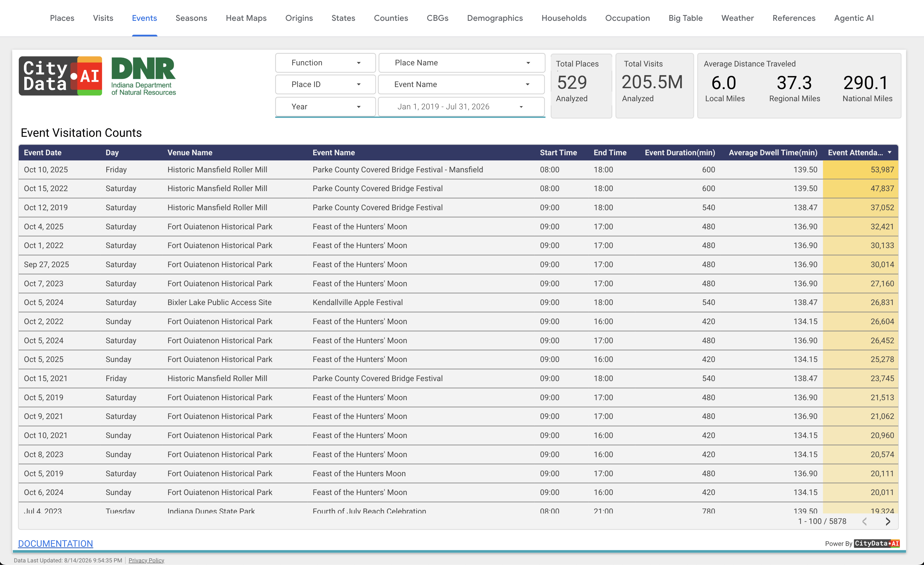This screenshot has width=924, height=565.
Task: Open the Agentic AI tab
Action: (x=854, y=18)
